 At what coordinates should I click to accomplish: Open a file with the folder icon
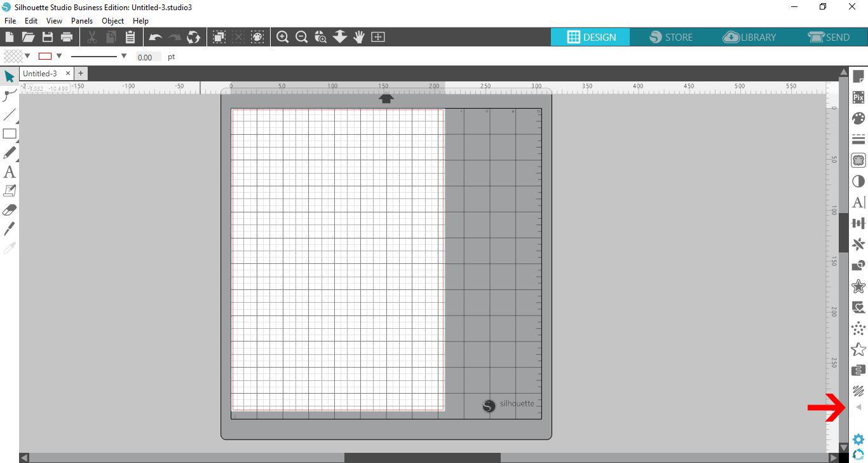(28, 37)
